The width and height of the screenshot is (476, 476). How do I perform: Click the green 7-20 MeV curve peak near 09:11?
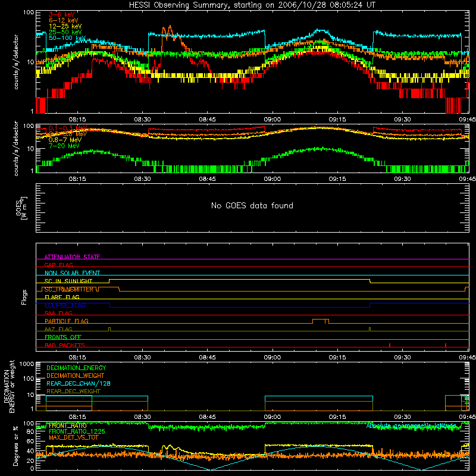point(322,148)
